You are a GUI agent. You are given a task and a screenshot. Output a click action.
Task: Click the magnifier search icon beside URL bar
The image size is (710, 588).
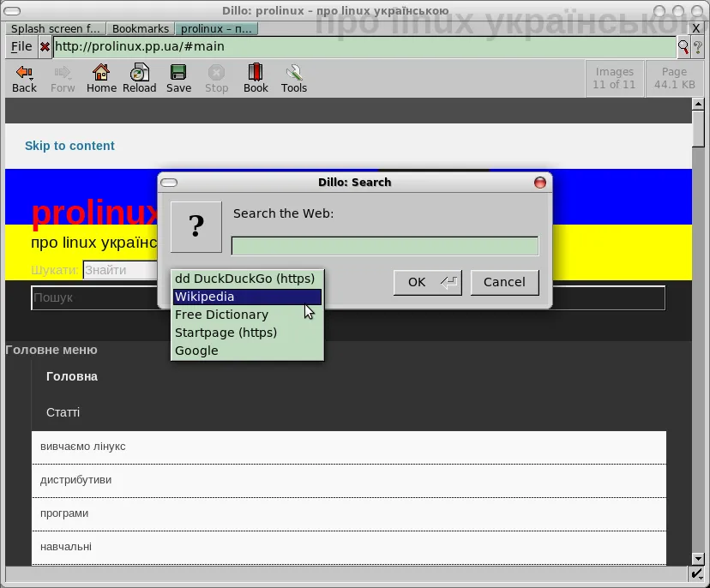pyautogui.click(x=683, y=46)
